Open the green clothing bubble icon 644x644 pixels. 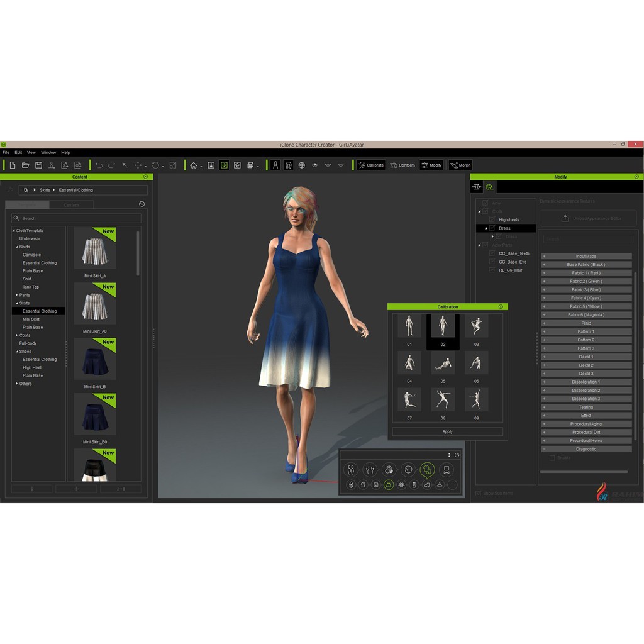pyautogui.click(x=427, y=469)
